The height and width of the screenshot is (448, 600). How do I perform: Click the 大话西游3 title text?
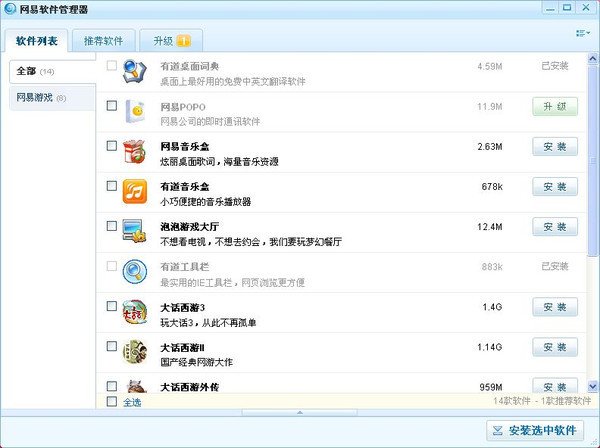tap(183, 307)
